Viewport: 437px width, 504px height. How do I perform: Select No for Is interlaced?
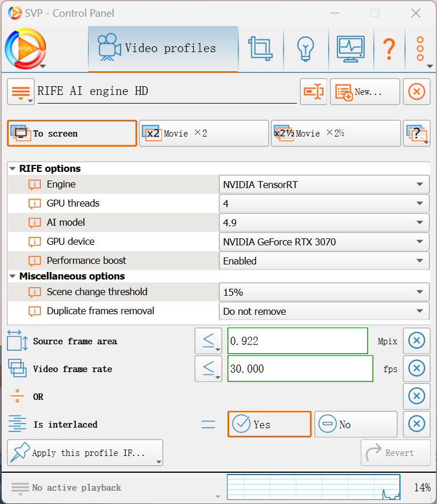coord(355,424)
